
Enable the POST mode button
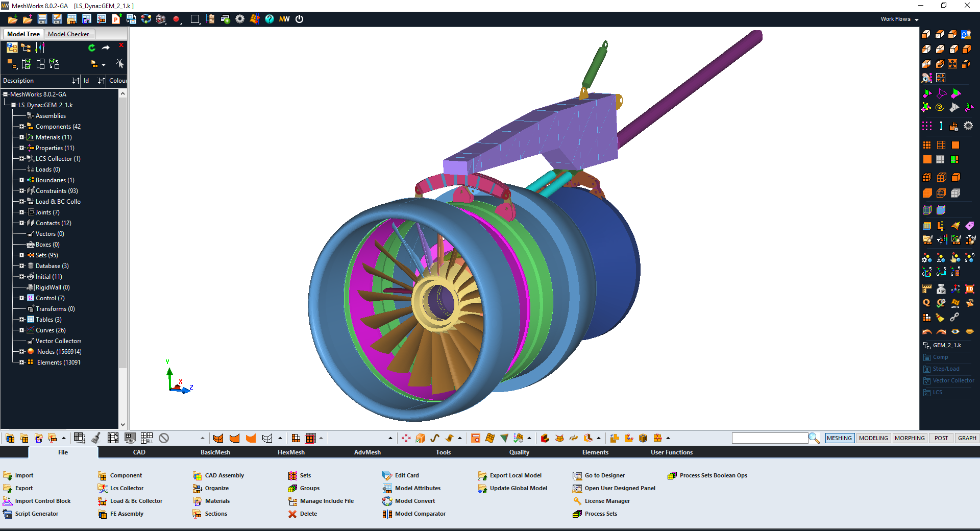click(941, 438)
